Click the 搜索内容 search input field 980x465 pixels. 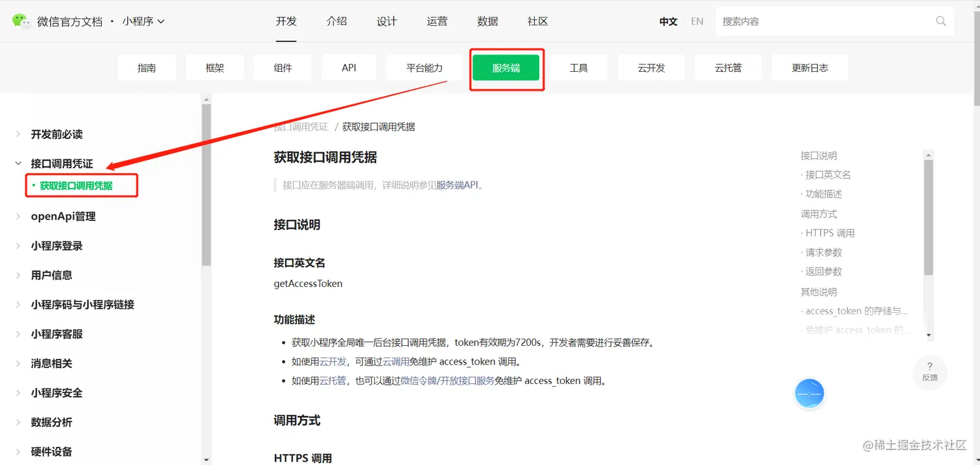tap(835, 21)
